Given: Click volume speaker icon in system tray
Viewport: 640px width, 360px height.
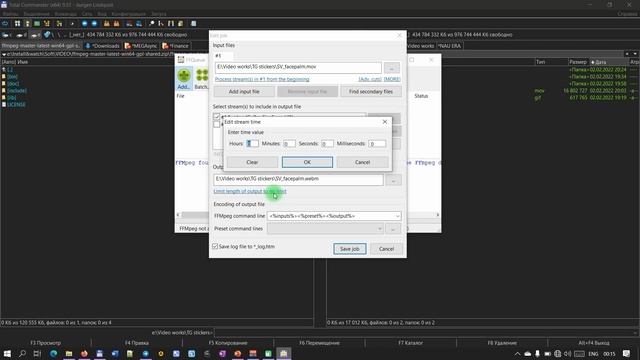Looking at the screenshot, I should pos(567,353).
